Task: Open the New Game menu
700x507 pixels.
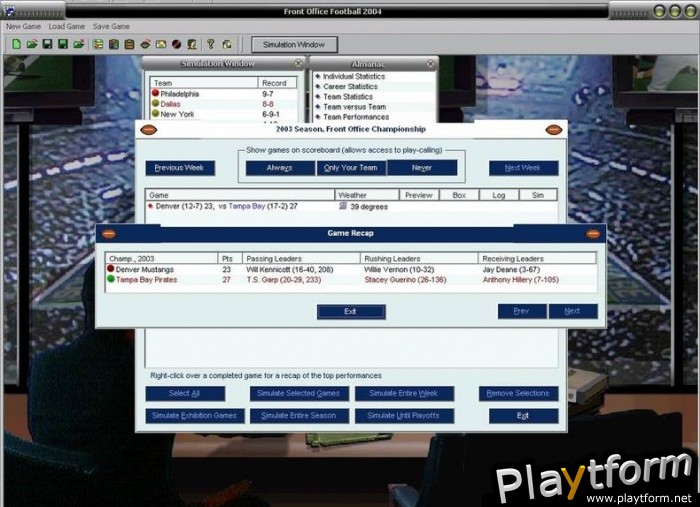Action: click(23, 26)
